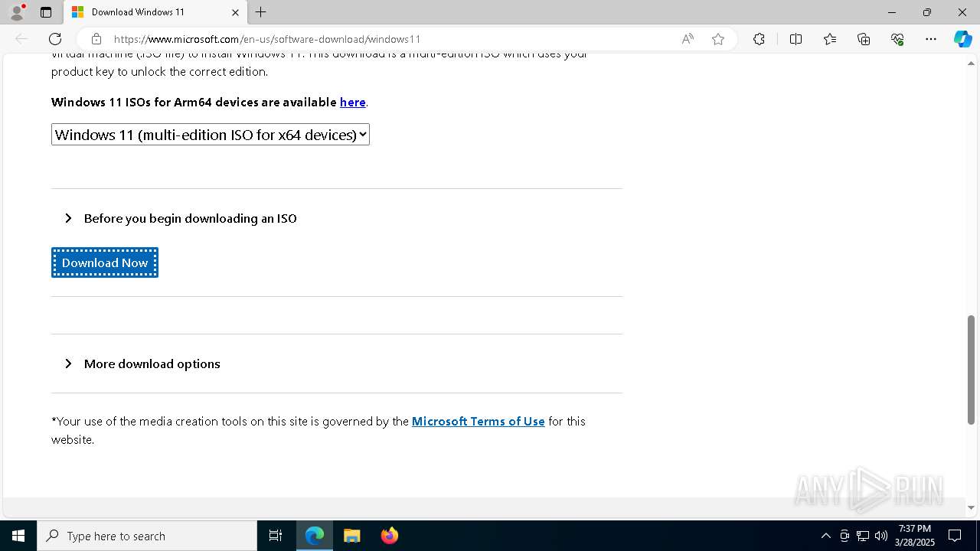Minimize the Edge window
Viewport: 980px width, 551px height.
[x=892, y=12]
